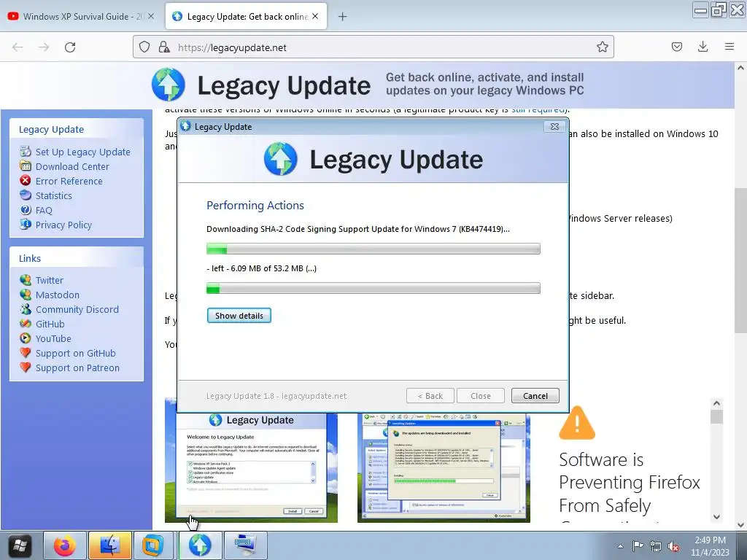
Task: Reload the page with refresh icon
Action: pyautogui.click(x=70, y=47)
